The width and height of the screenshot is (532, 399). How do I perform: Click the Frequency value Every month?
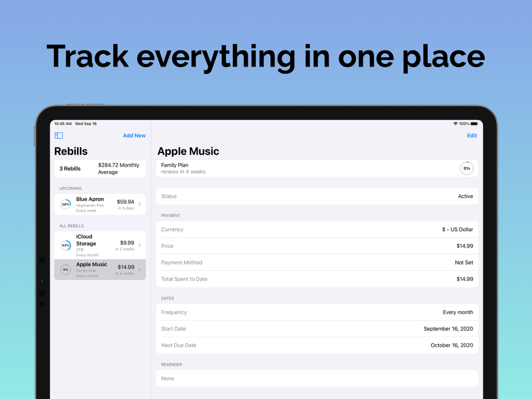[x=458, y=312]
